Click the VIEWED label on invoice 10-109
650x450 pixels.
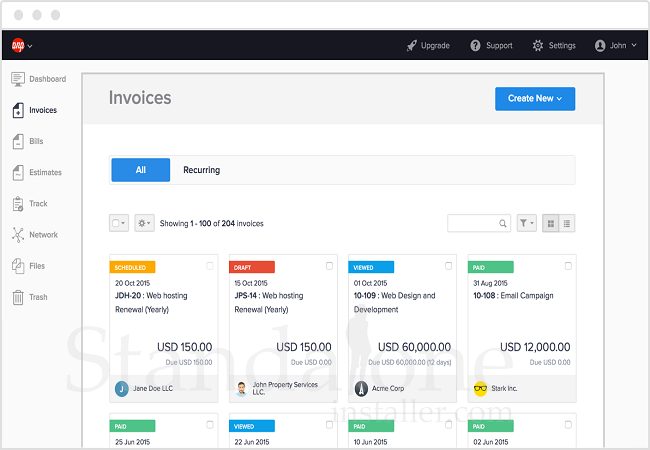click(x=371, y=267)
